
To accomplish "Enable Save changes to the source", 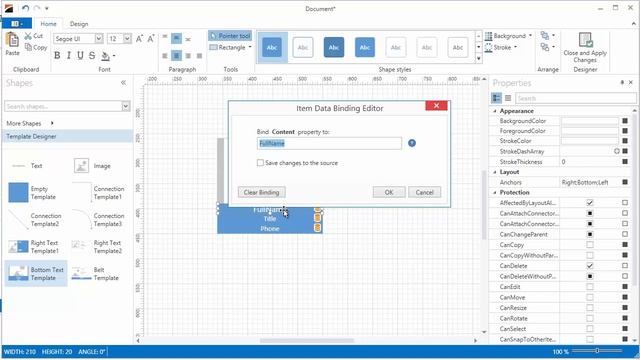I will [260, 163].
